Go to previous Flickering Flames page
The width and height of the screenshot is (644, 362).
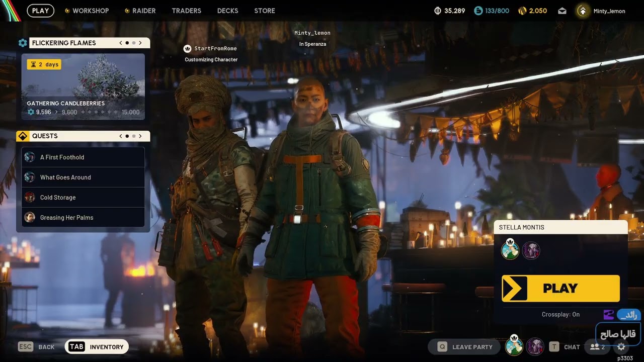coord(121,43)
